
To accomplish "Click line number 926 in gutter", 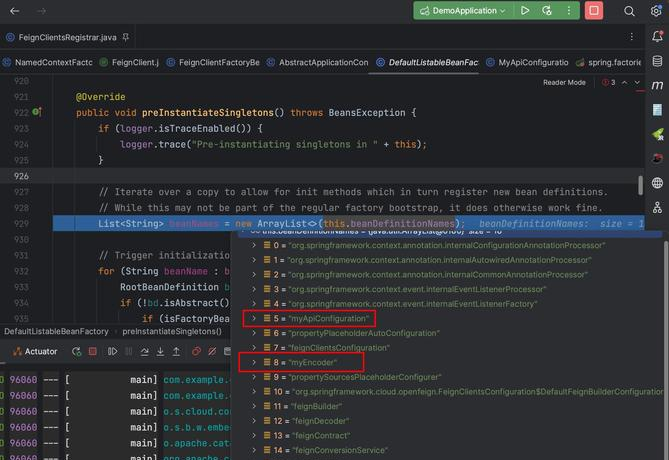I will (x=21, y=176).
